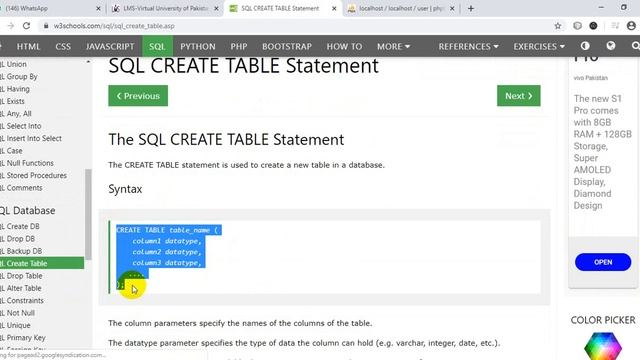This screenshot has width=640, height=360.
Task: Bookmark this page with the star icon
Action: (558, 26)
